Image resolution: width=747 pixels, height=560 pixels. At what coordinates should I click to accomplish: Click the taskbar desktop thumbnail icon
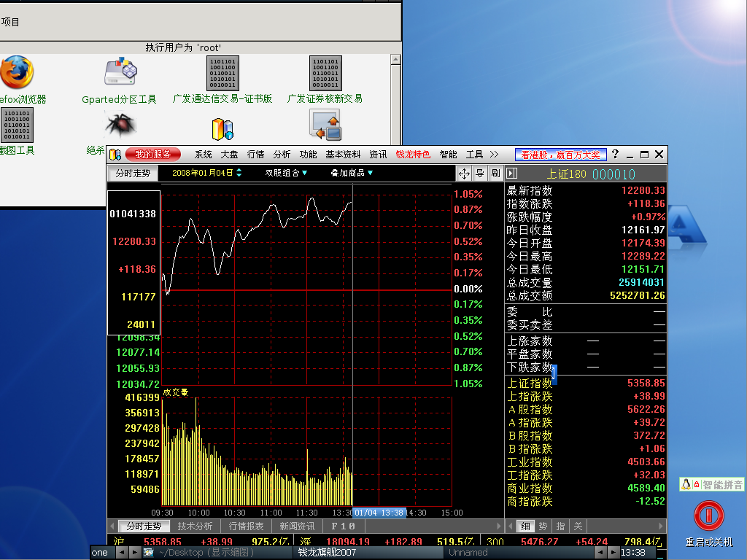point(149,553)
